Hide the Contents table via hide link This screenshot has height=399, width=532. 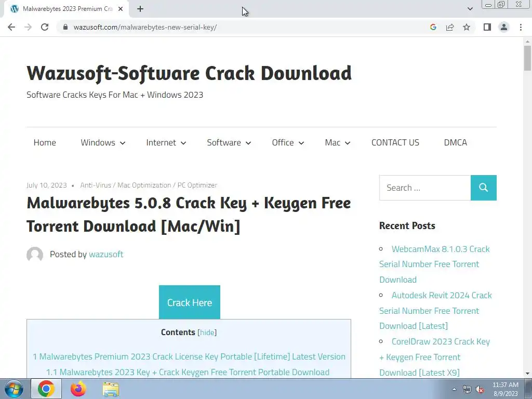point(207,332)
